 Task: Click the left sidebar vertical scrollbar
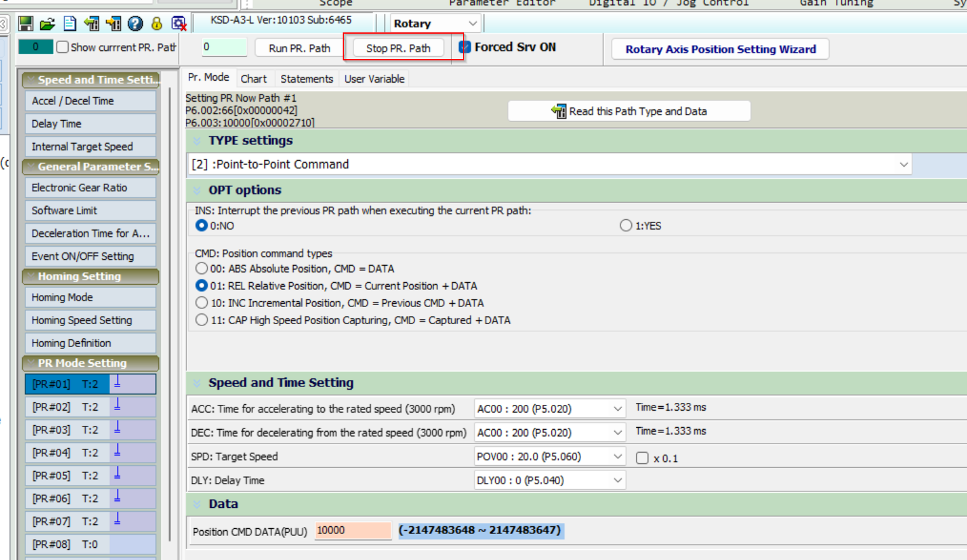170,315
